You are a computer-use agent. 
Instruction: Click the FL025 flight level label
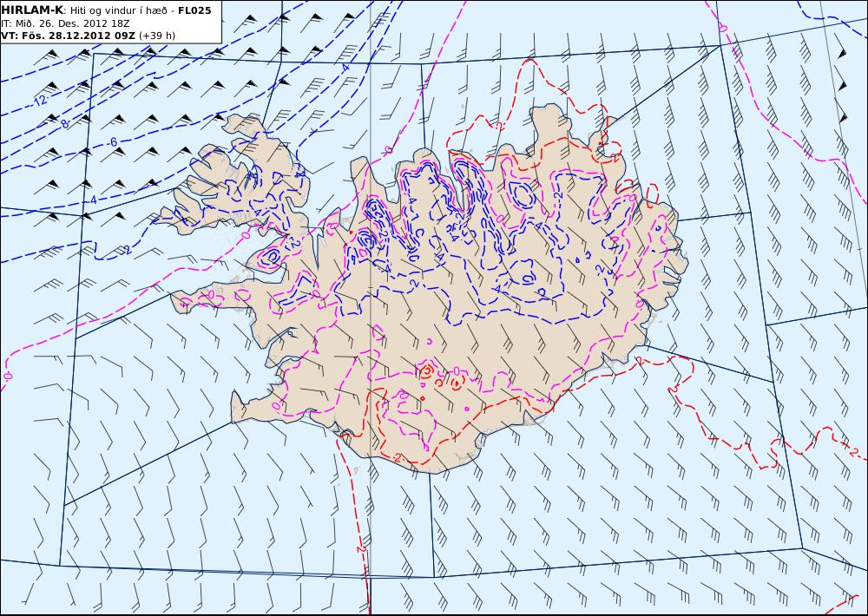click(194, 11)
